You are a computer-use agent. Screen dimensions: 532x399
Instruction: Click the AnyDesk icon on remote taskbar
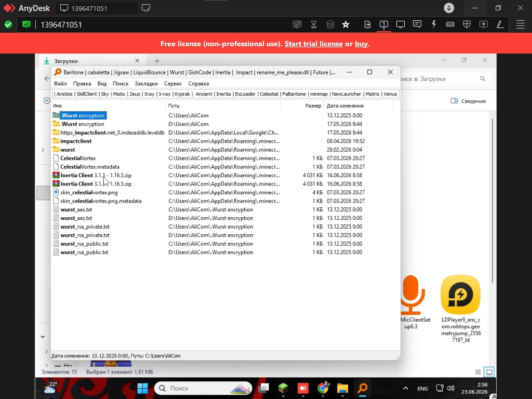pos(303,388)
